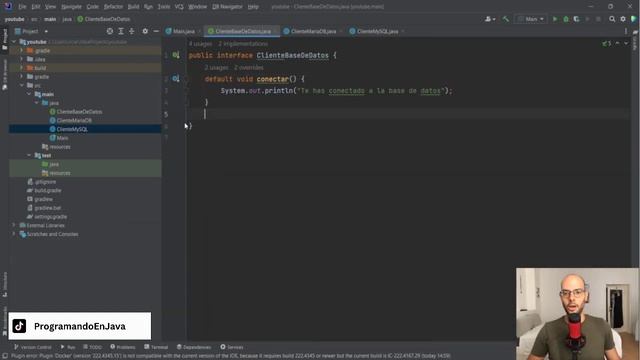Open the Main run configuration dropdown

click(x=531, y=19)
